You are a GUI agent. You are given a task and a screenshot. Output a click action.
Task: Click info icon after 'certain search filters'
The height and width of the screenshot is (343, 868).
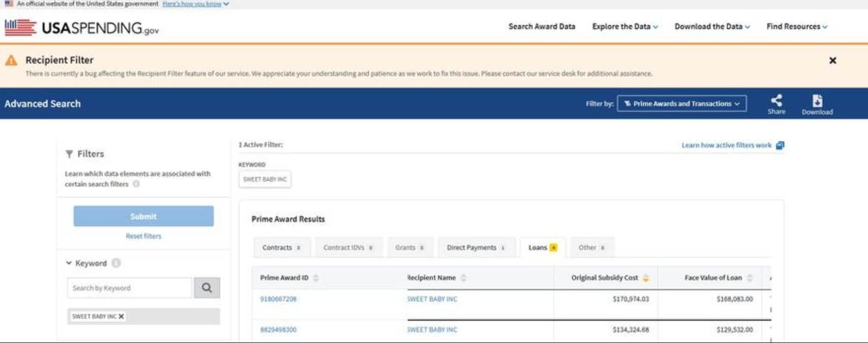pyautogui.click(x=136, y=184)
